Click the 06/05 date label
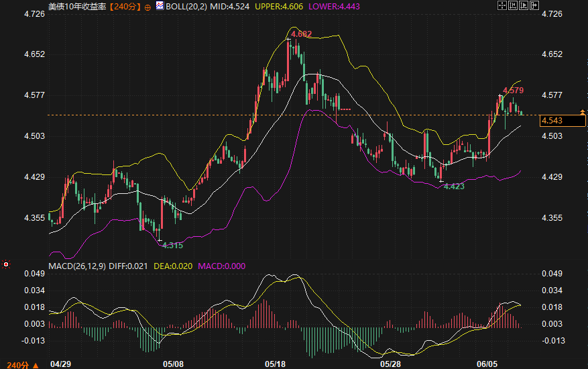Image resolution: width=588 pixels, height=369 pixels. pos(487,364)
